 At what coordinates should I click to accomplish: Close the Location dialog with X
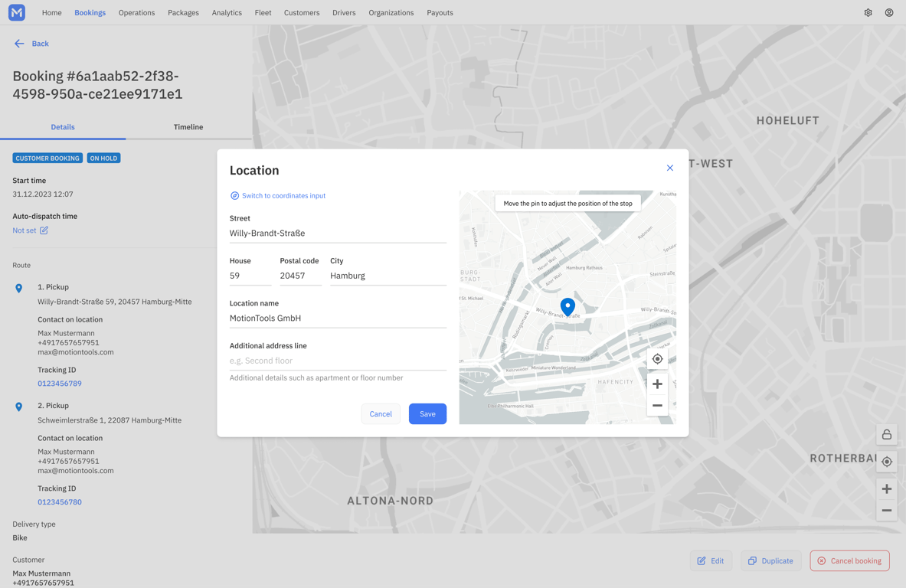[x=669, y=168]
